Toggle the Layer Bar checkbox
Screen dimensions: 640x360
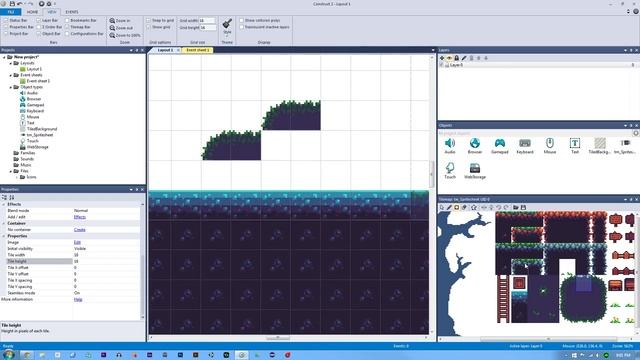38,20
